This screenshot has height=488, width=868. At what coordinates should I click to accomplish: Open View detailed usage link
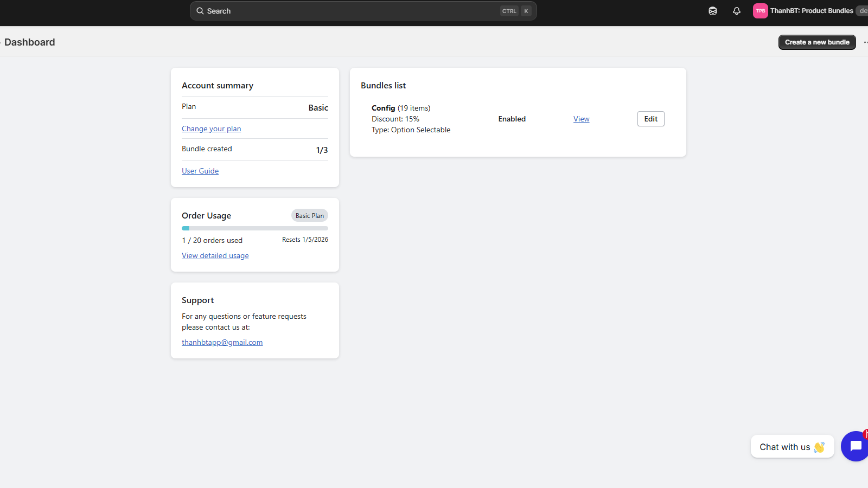click(x=215, y=255)
